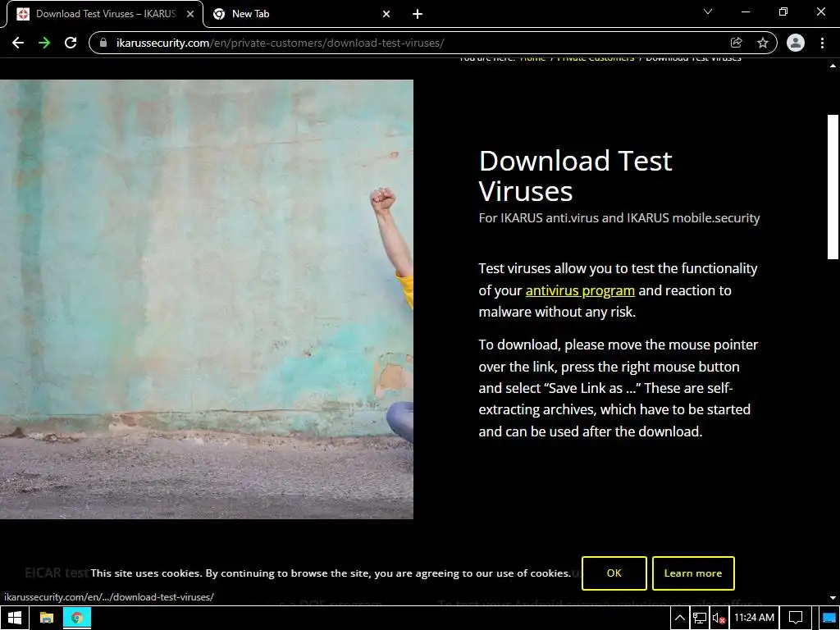Bookmark this page with the star icon

pos(763,43)
